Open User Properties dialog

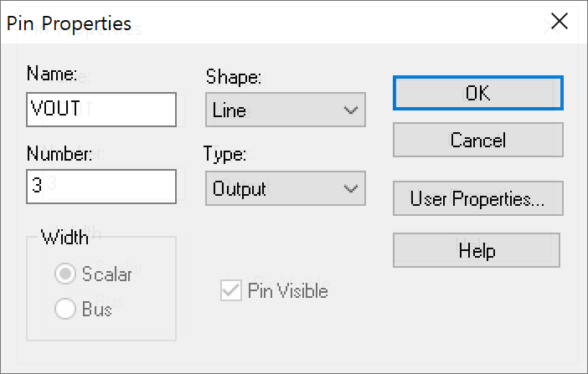point(477,199)
